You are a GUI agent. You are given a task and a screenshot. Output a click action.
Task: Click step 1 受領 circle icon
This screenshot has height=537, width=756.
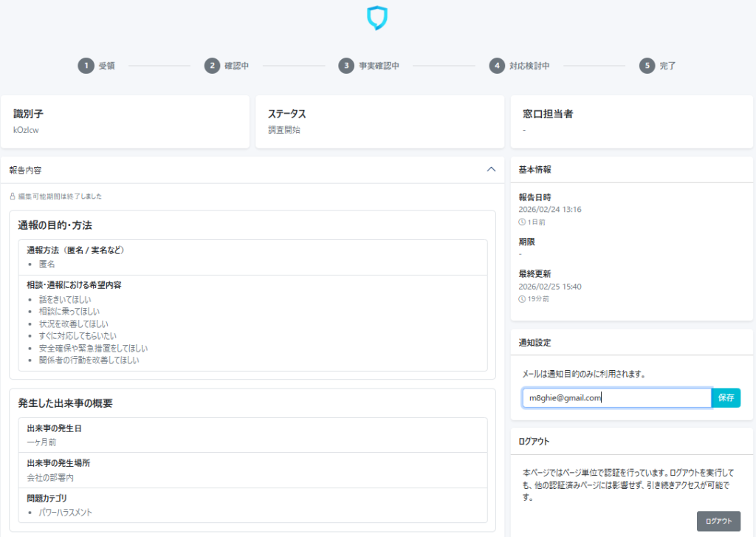tap(86, 66)
